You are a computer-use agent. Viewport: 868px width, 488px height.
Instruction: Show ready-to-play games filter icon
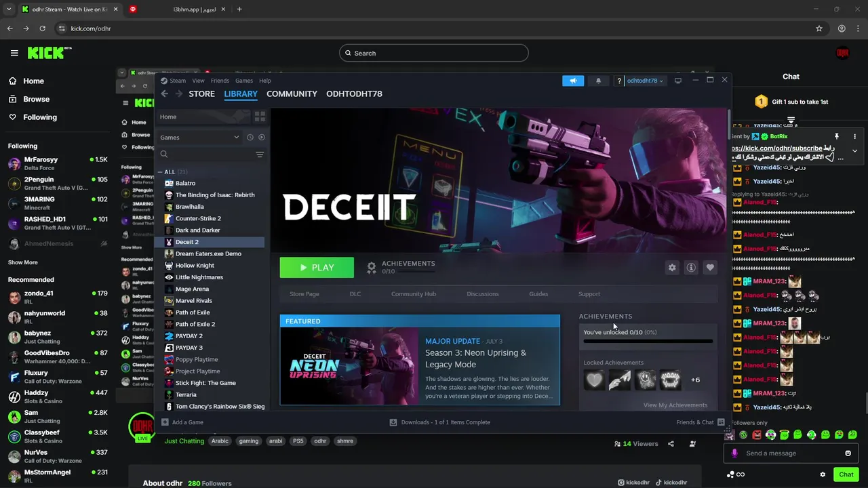tap(262, 138)
